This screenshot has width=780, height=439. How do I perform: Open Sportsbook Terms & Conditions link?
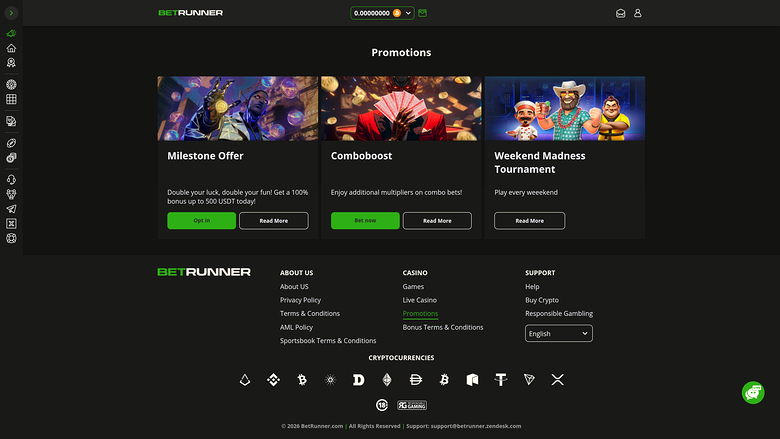tap(328, 341)
